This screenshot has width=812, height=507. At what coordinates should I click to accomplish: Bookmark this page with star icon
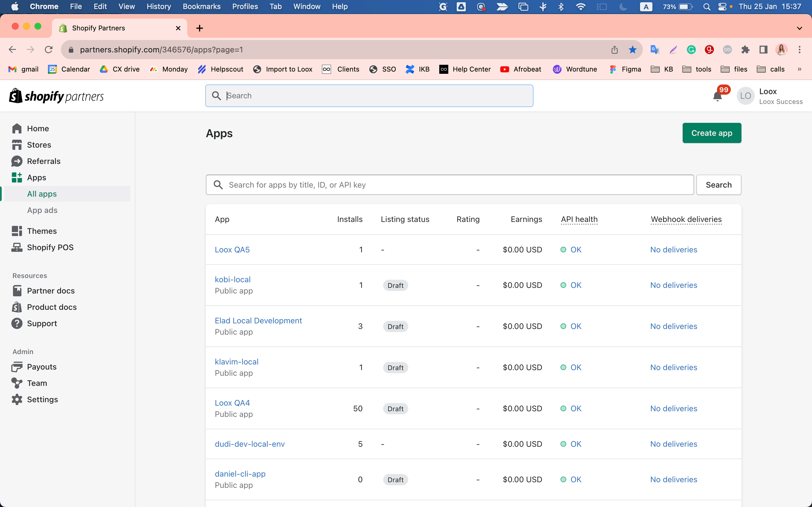tap(632, 50)
